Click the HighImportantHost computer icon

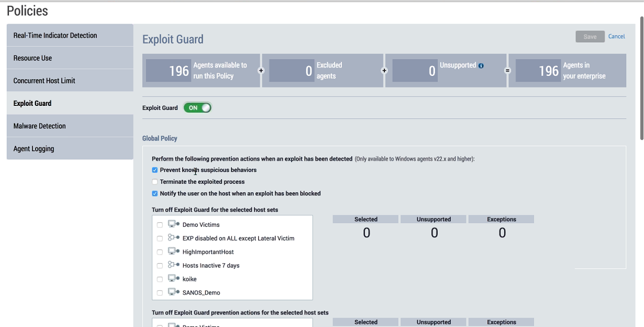click(174, 251)
